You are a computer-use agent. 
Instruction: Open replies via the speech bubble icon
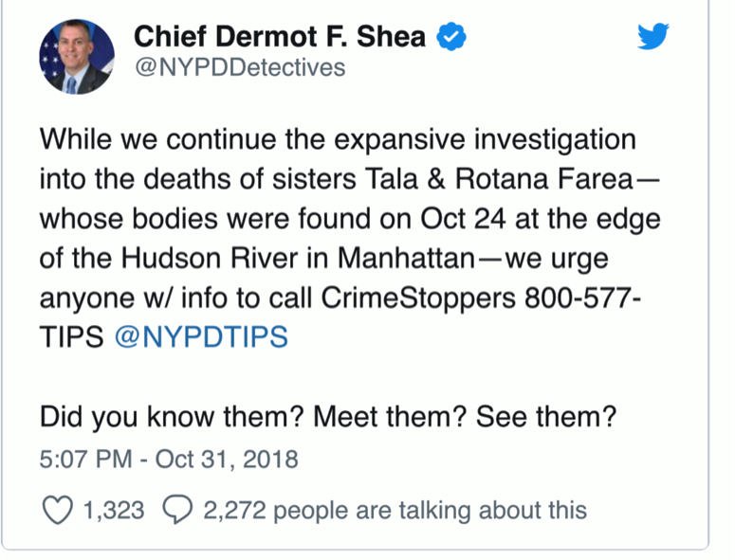point(177,509)
